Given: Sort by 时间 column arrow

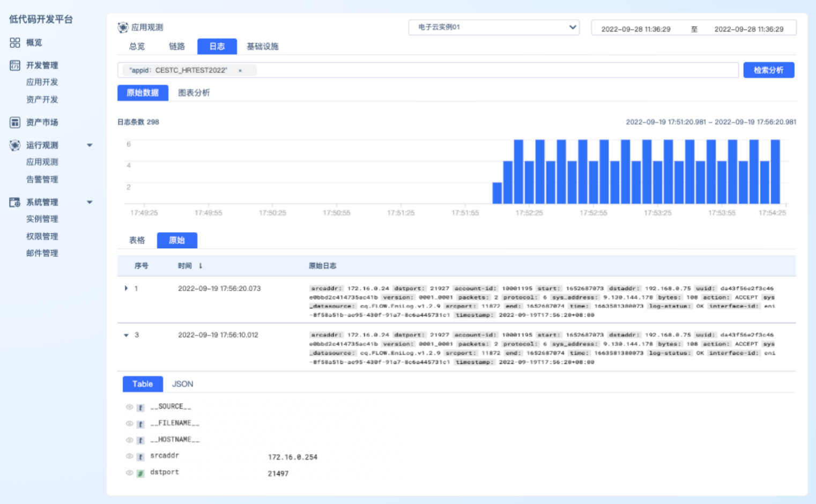Looking at the screenshot, I should [201, 266].
